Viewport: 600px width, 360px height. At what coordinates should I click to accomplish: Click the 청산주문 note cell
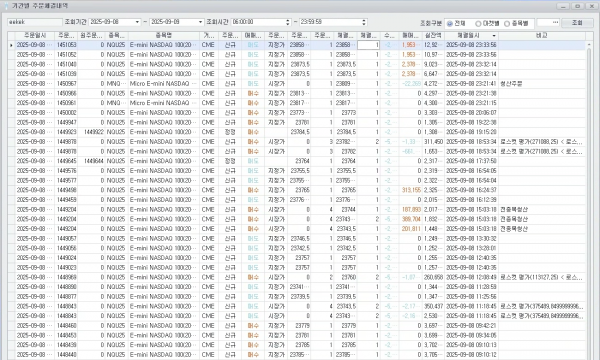coord(542,84)
